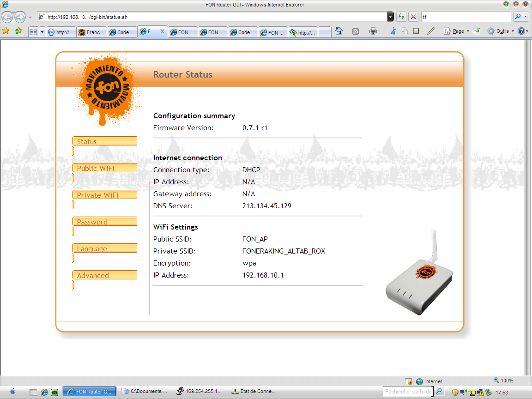
Task: Click the Add to Favorites star-plus icon
Action: click(18, 31)
